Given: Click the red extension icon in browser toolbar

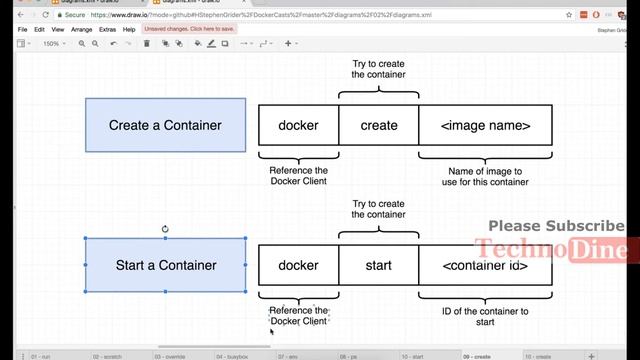Looking at the screenshot, I should coord(584,15).
